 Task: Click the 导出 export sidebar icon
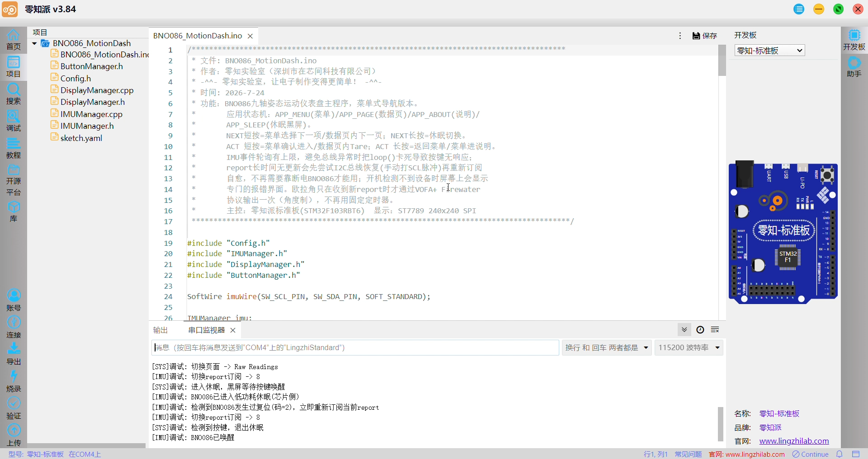(x=13, y=355)
